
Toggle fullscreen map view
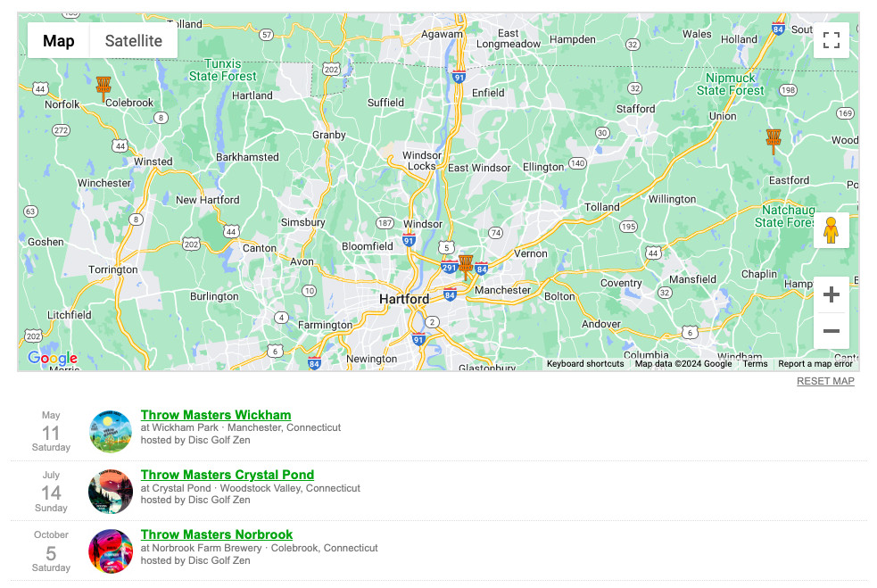pyautogui.click(x=831, y=40)
